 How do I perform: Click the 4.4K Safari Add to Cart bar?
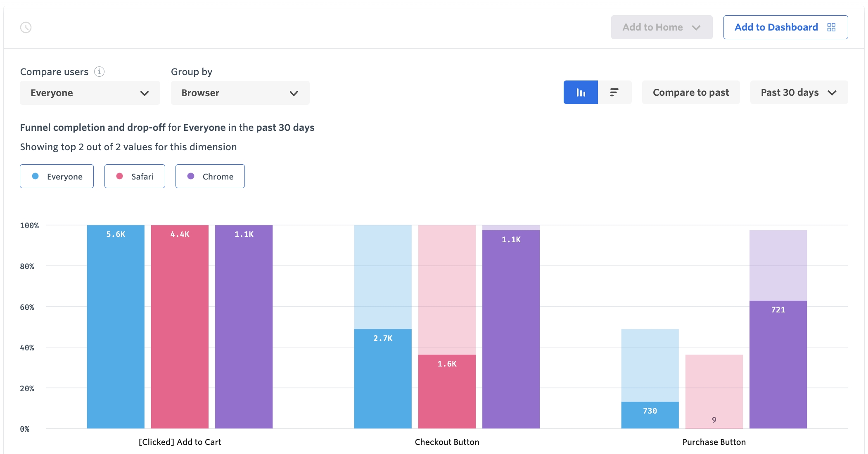(180, 326)
